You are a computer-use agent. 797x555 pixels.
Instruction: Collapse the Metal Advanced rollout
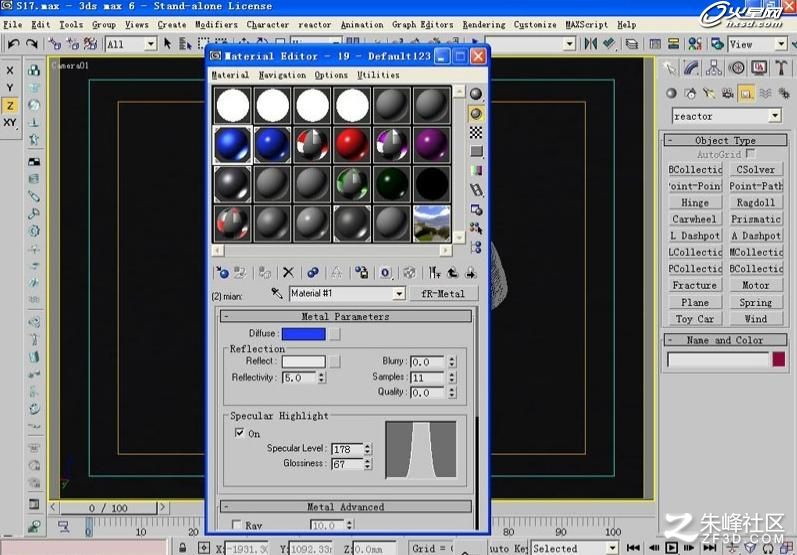click(x=345, y=507)
